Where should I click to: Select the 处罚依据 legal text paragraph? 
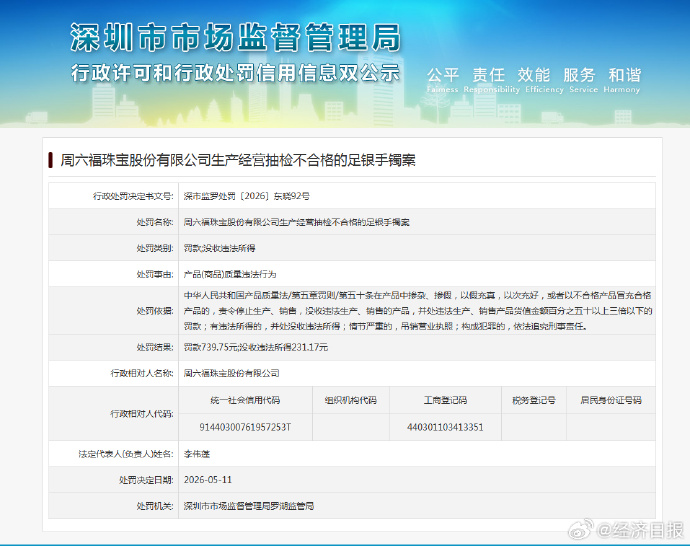coord(418,311)
